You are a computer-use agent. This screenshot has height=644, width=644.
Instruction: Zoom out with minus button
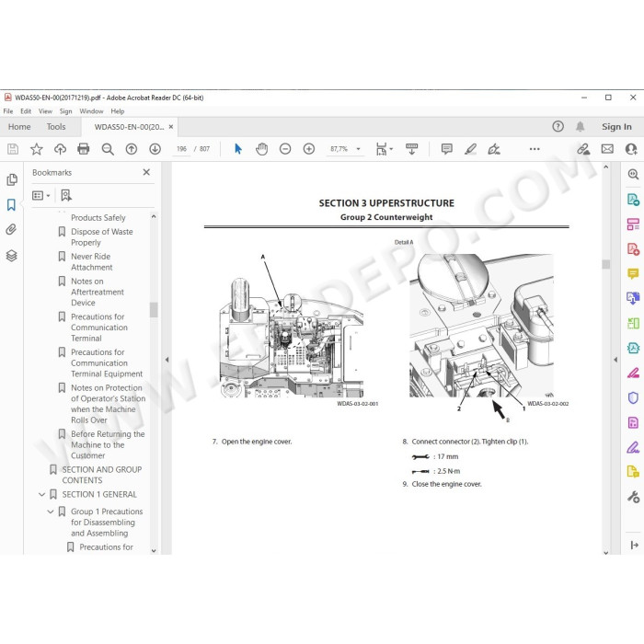click(x=285, y=149)
